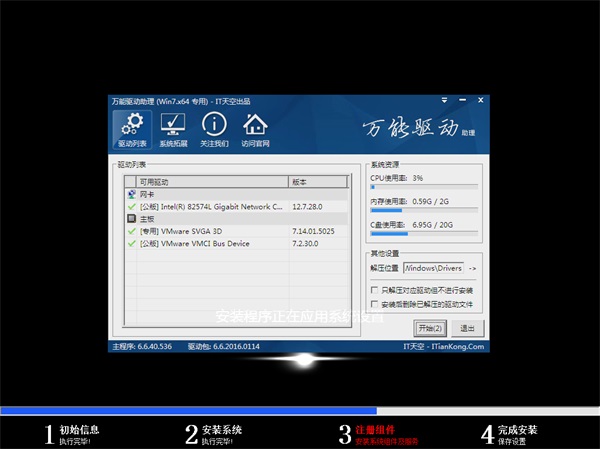Click the 关注我们 info icon
The image size is (600, 449).
214,125
